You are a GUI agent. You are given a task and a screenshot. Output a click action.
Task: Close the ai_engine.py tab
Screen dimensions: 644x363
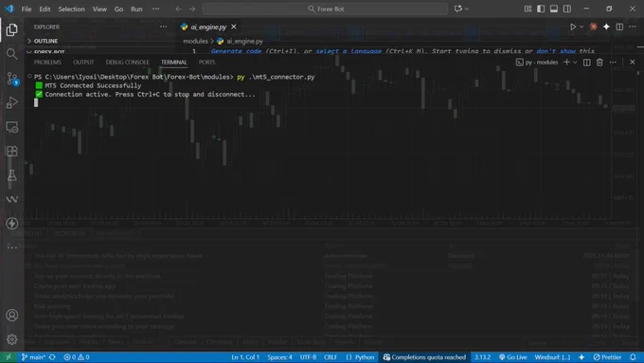pyautogui.click(x=234, y=27)
